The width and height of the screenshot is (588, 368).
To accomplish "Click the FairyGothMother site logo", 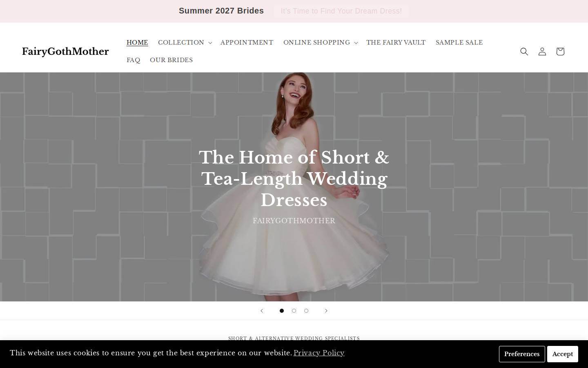I will 65,52.
